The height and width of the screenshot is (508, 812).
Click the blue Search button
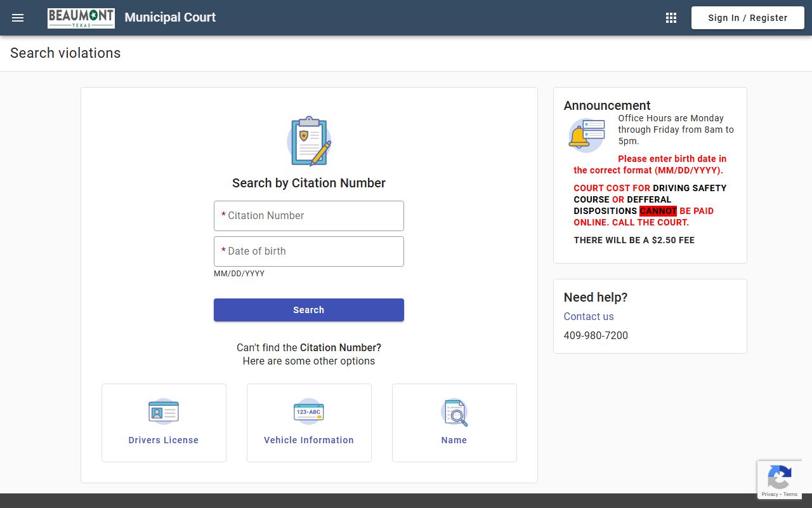(309, 310)
